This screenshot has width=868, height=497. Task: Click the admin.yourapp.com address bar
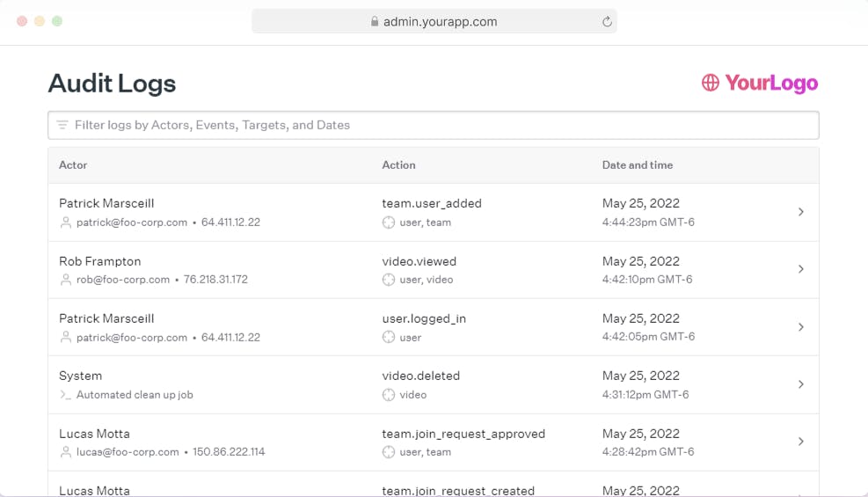click(434, 22)
